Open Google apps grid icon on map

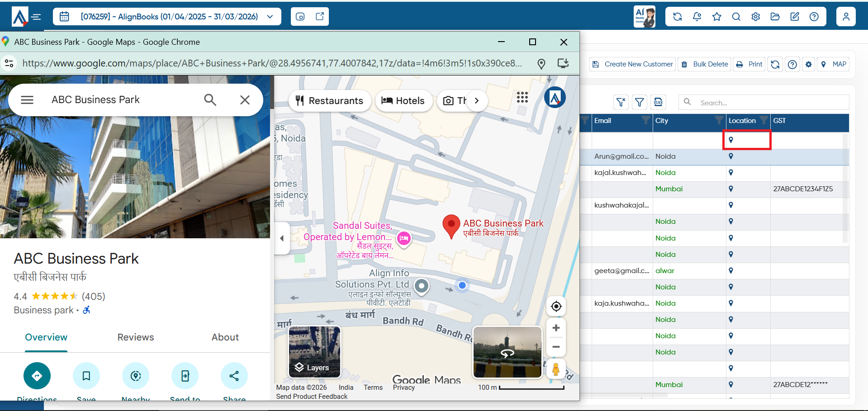522,97
